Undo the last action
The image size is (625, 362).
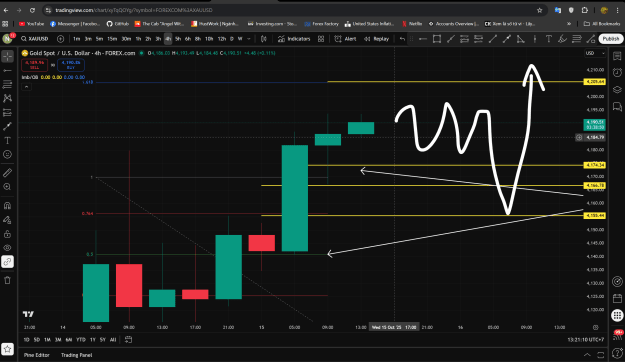402,39
